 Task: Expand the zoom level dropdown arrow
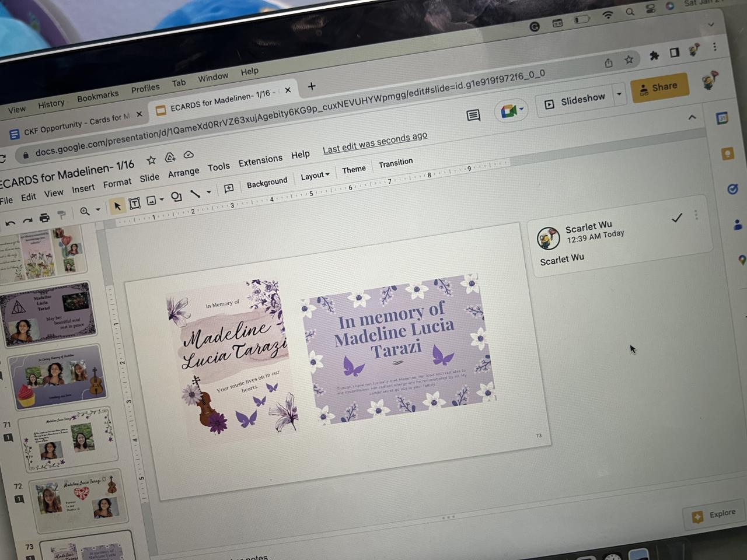[x=98, y=209]
